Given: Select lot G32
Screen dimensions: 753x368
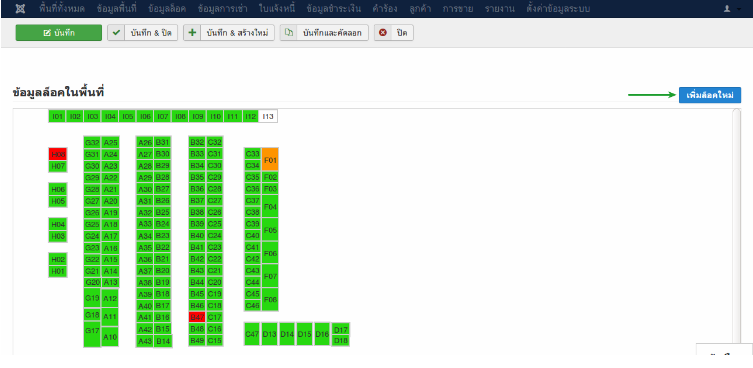Looking at the screenshot, I should (92, 143).
